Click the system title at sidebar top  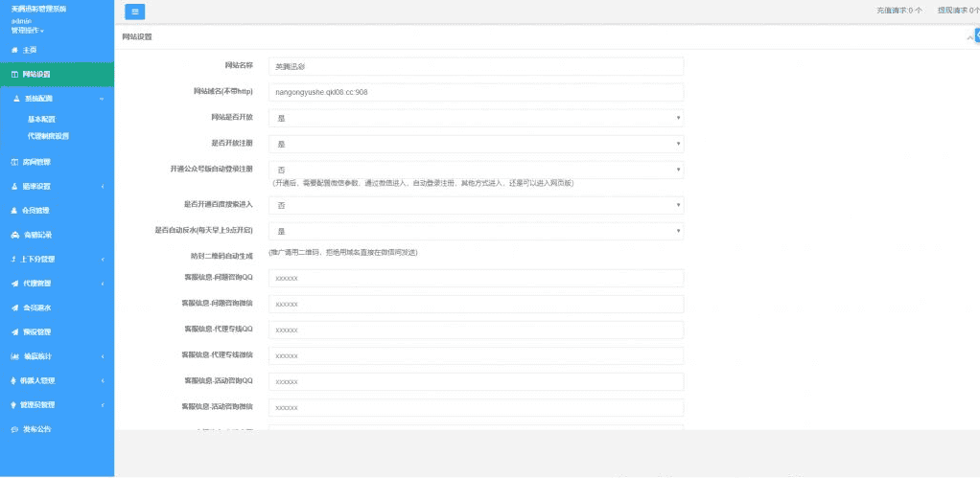click(x=38, y=10)
